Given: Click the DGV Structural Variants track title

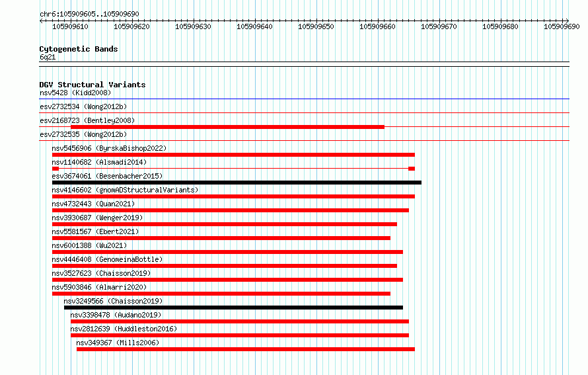Looking at the screenshot, I should (92, 85).
